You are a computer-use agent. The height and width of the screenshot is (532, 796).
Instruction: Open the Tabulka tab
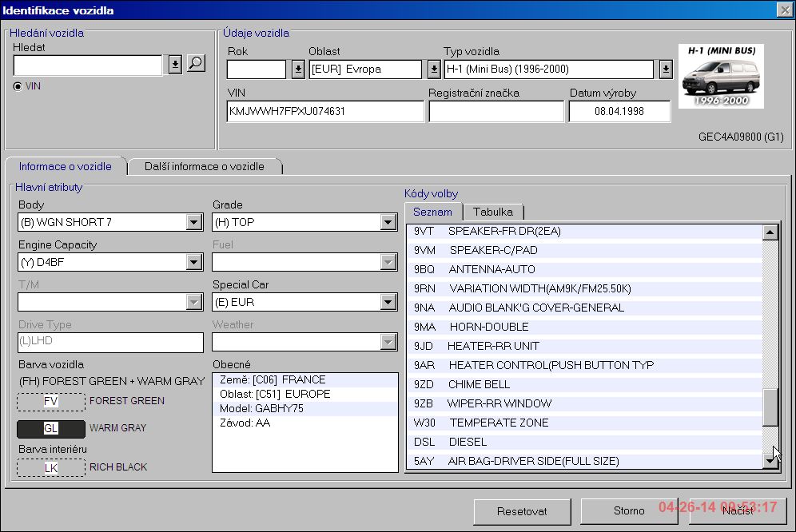tap(493, 212)
